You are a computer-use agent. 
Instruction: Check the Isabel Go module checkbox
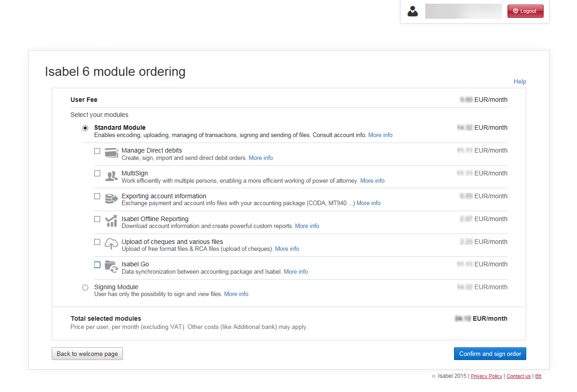tap(97, 265)
